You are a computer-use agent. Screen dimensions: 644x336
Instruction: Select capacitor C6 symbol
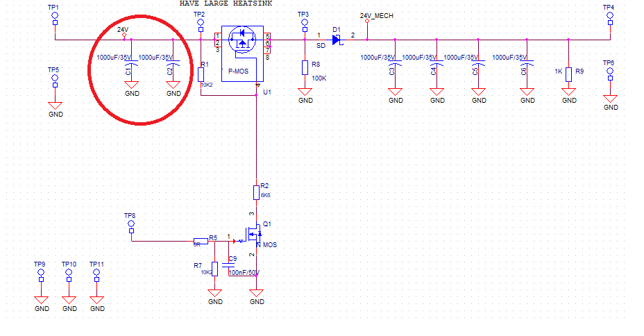(527, 65)
